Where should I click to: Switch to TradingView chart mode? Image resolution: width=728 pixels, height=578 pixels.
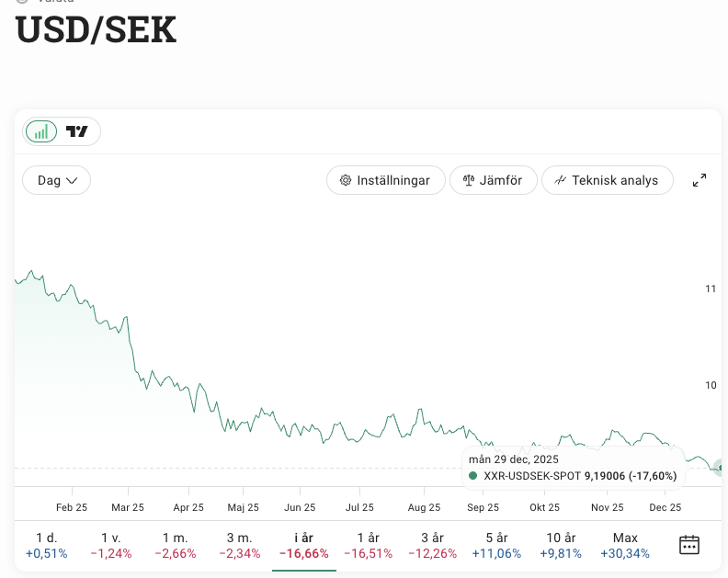[77, 131]
